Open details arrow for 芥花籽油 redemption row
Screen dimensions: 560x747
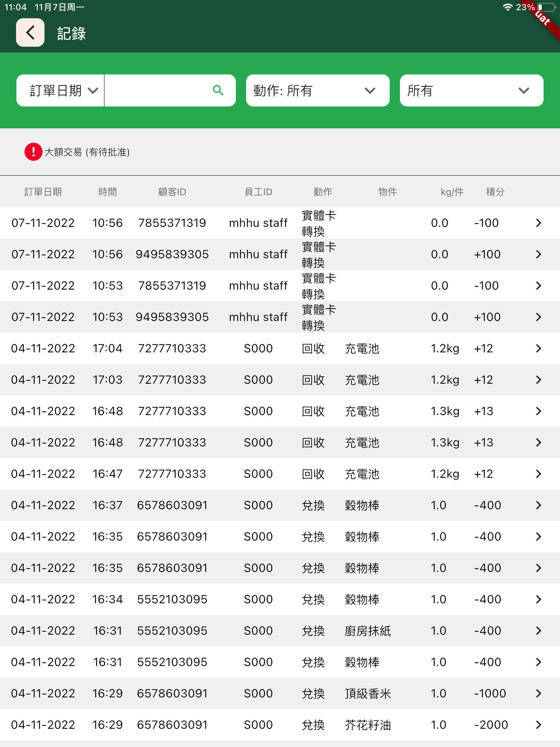point(538,725)
